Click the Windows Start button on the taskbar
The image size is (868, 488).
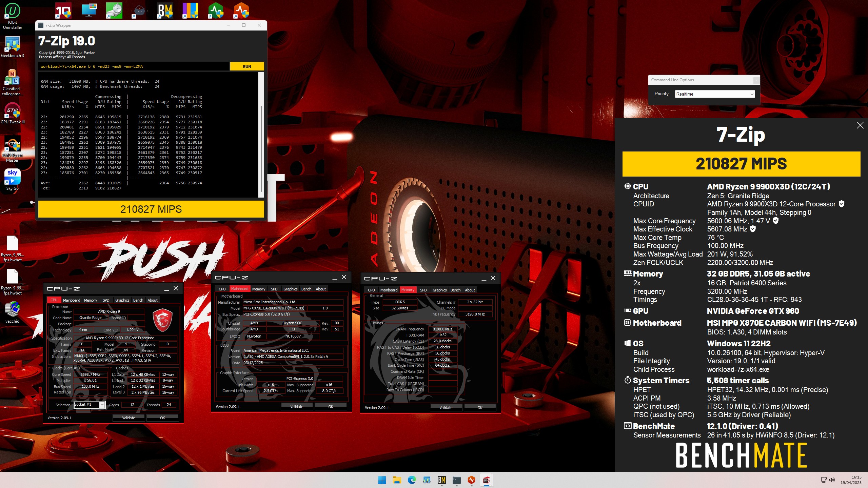382,480
